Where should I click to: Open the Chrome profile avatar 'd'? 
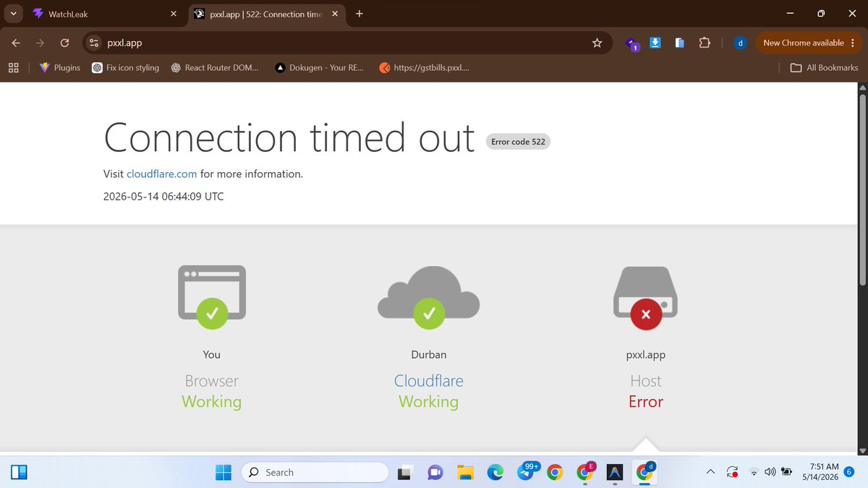click(740, 43)
